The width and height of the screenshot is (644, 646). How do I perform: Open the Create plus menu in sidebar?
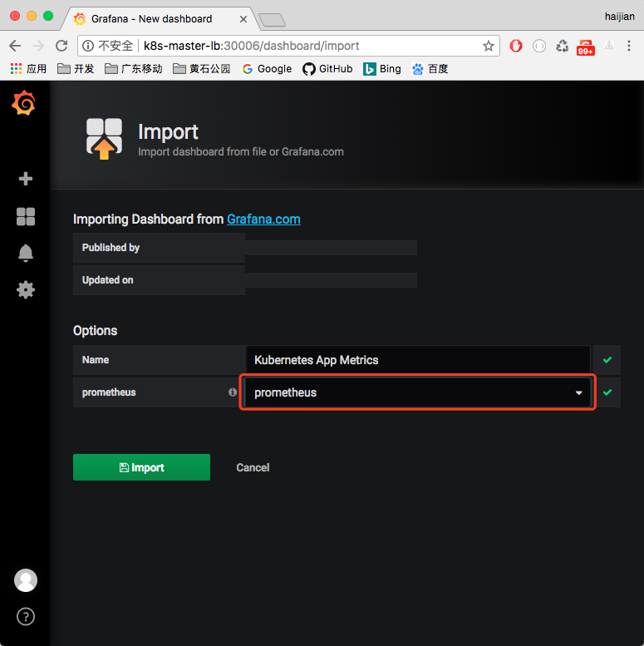26,179
